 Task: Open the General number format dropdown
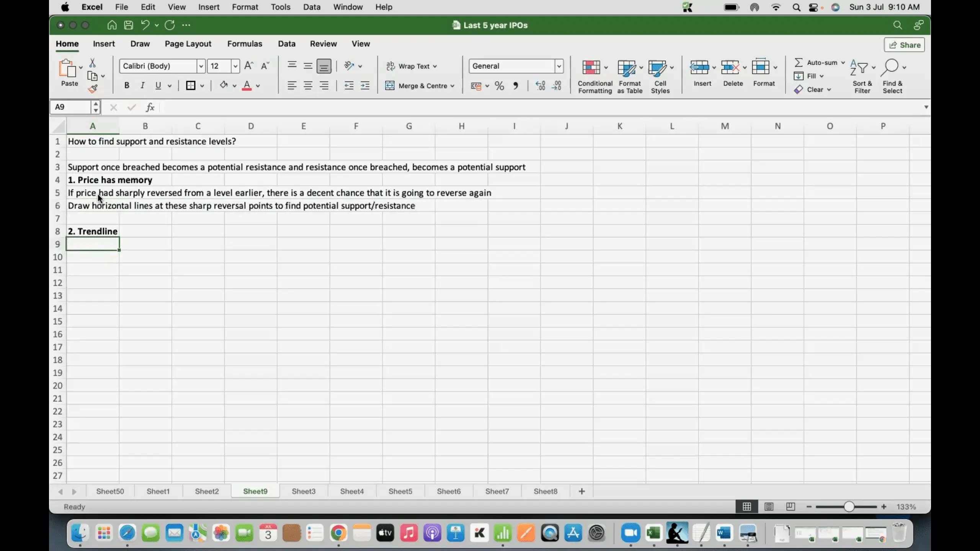click(x=559, y=66)
